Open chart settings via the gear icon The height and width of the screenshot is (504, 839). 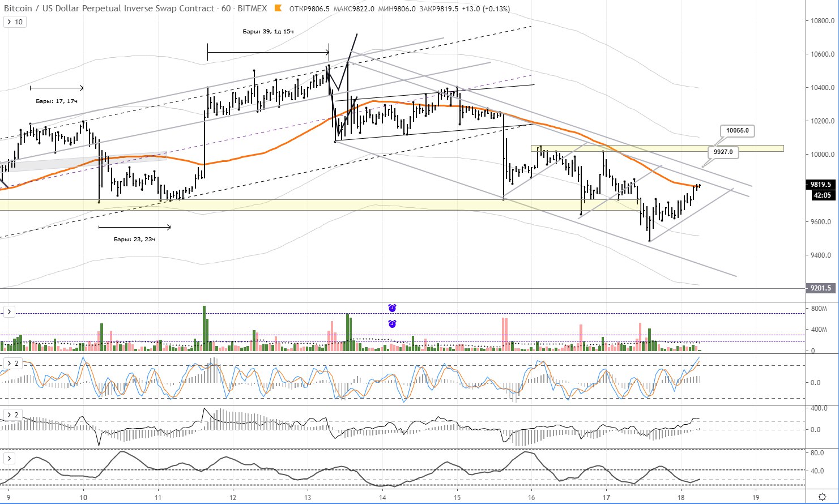pyautogui.click(x=822, y=496)
